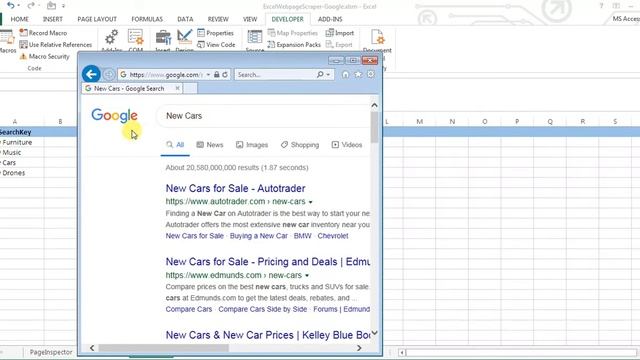The height and width of the screenshot is (360, 640).
Task: Open browser Tools gear icon
Action: (371, 74)
